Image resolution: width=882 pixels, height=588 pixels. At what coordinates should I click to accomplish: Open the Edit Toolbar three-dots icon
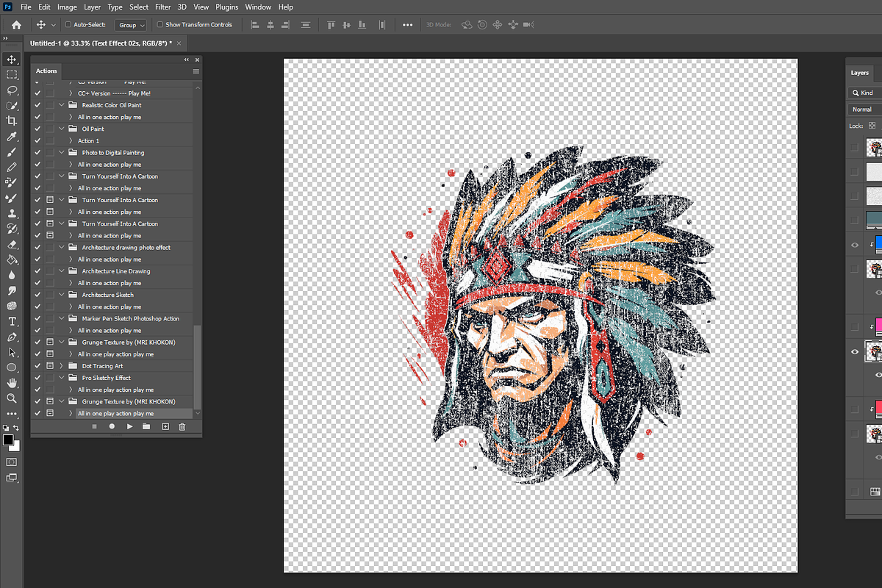[12, 414]
